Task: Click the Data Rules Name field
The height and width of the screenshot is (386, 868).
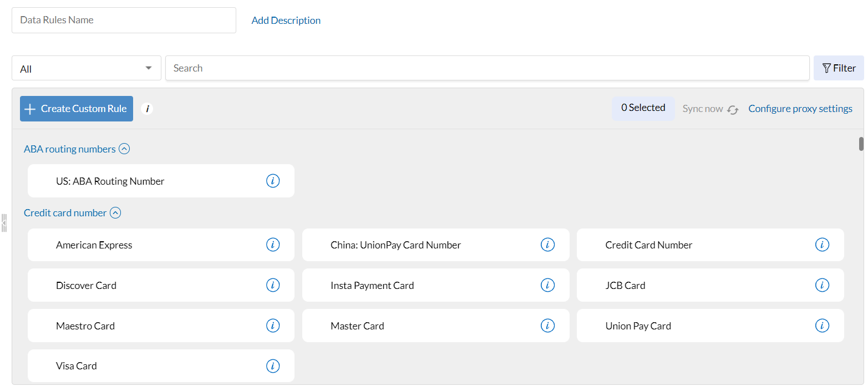Action: [124, 20]
